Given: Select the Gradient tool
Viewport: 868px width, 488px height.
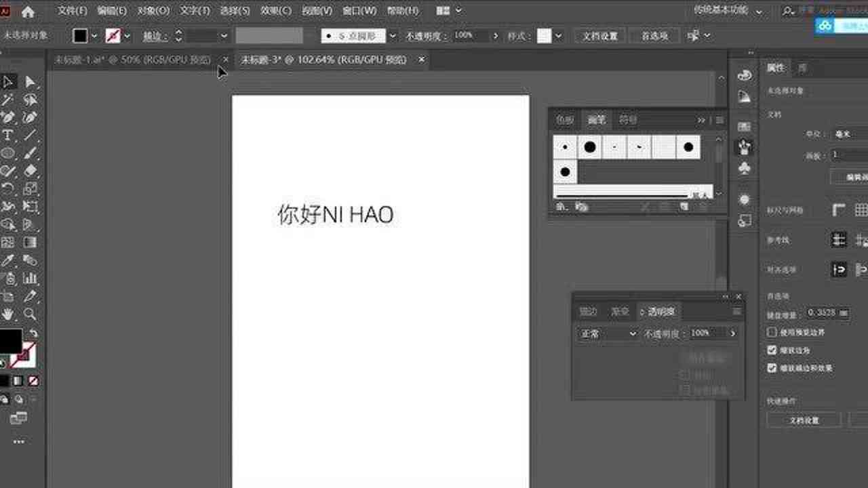Looking at the screenshot, I should [30, 242].
